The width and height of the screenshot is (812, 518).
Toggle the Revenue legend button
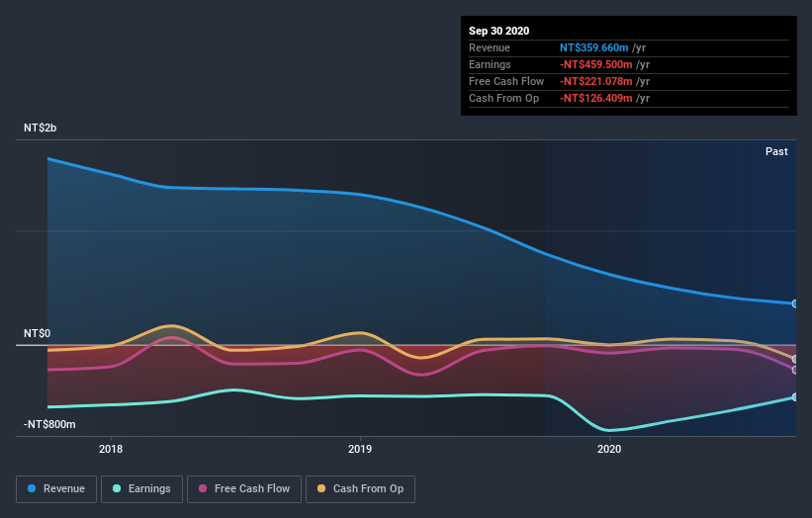point(56,489)
